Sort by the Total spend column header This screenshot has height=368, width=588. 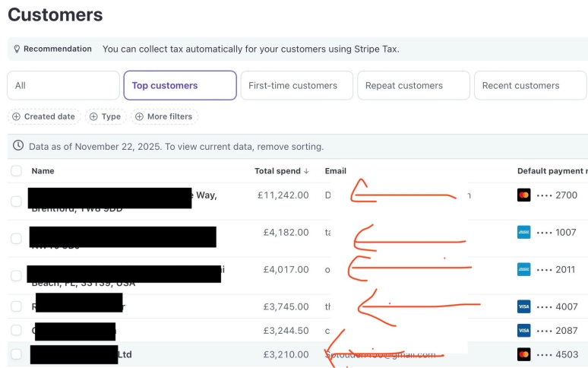click(x=281, y=171)
